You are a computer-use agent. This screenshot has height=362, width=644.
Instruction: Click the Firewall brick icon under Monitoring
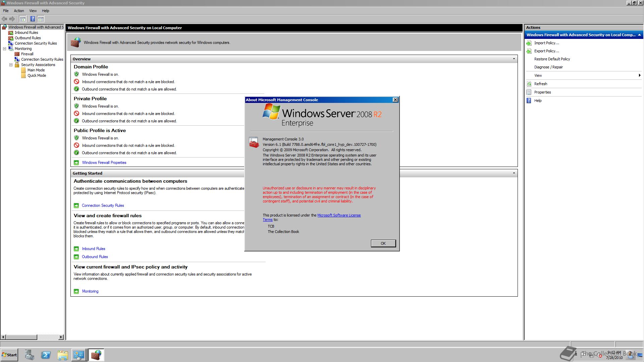coord(17,54)
